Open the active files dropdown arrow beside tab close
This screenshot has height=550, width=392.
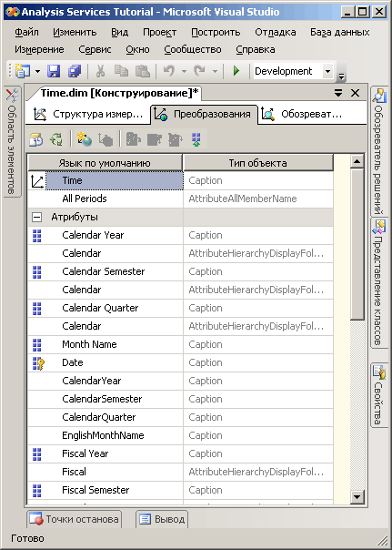click(338, 93)
